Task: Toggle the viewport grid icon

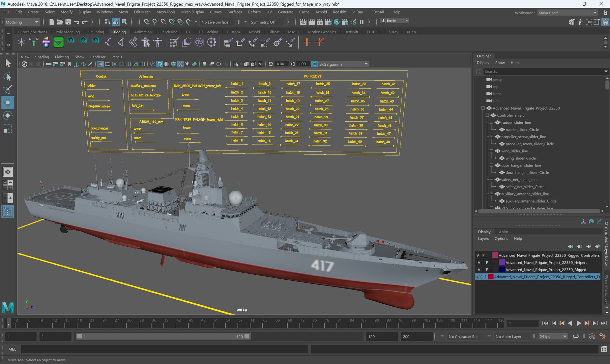Action: click(x=100, y=64)
